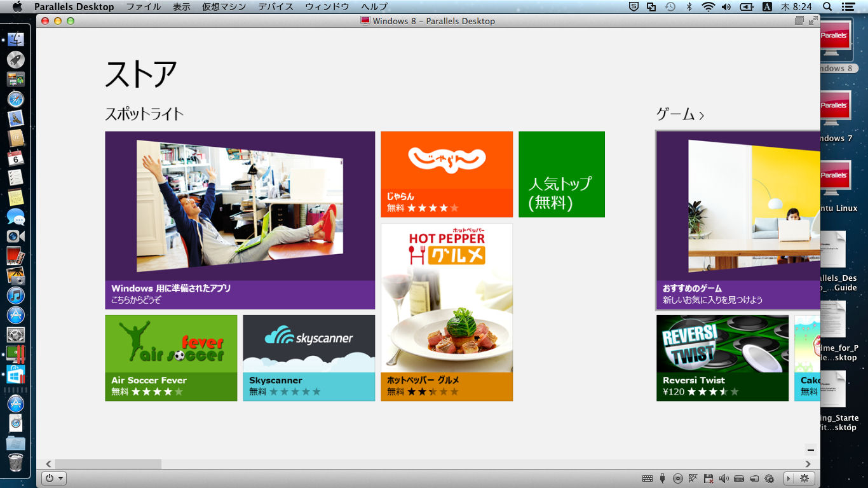Click the USB device icon in status bar
Screen dimensions: 868x488
click(662, 478)
